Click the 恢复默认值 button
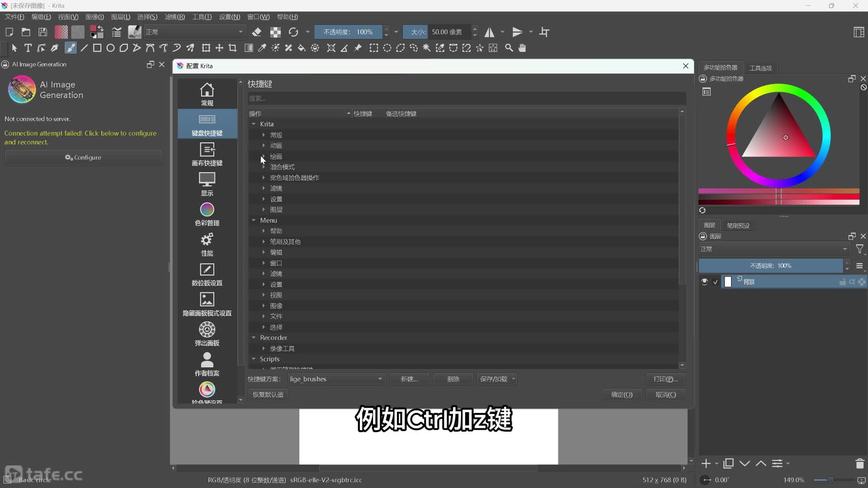The height and width of the screenshot is (488, 868). (x=268, y=395)
